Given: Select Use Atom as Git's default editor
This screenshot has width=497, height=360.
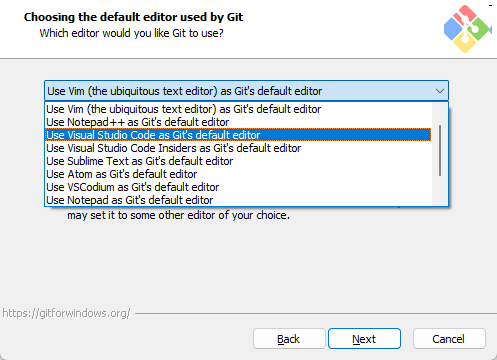Looking at the screenshot, I should [x=238, y=174].
